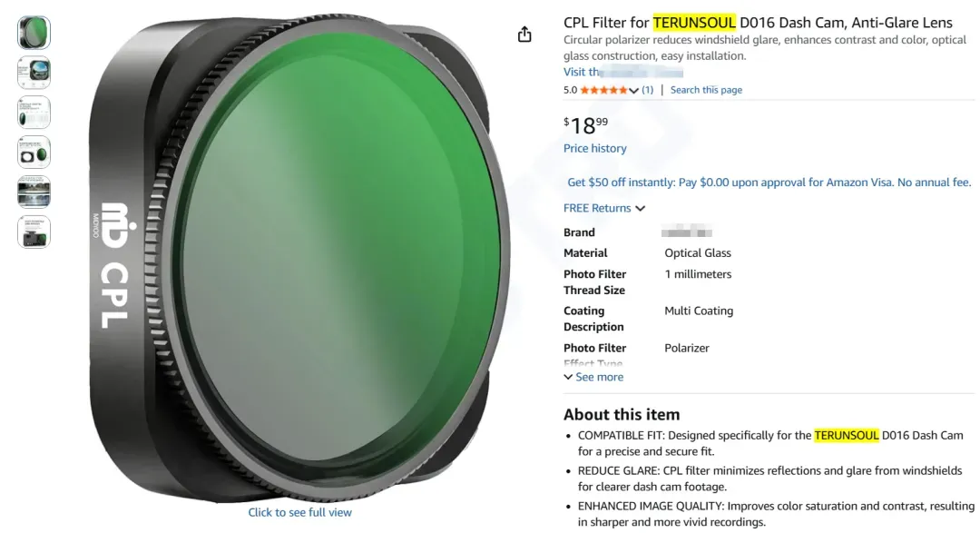This screenshot has height=533, width=980.
Task: Open the single review count link
Action: coord(648,90)
